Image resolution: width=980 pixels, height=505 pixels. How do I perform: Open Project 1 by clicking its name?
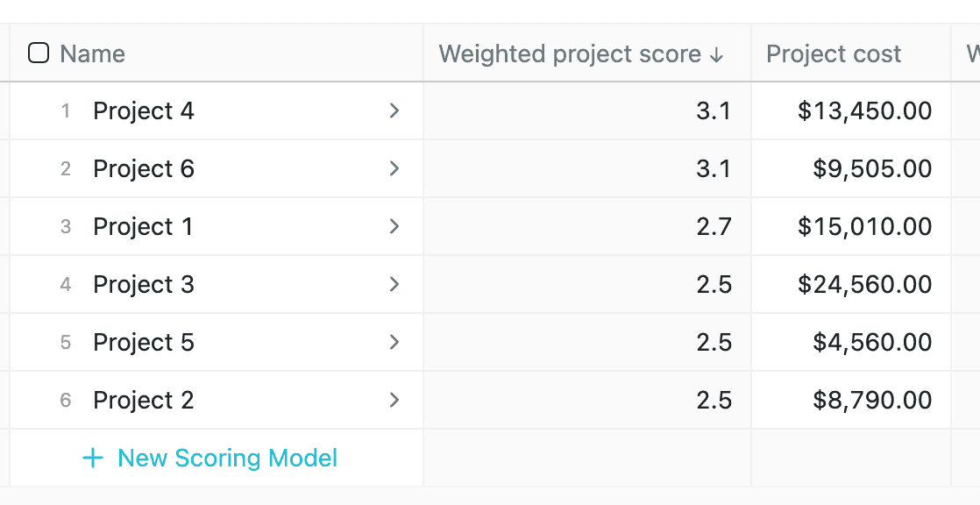coord(143,226)
